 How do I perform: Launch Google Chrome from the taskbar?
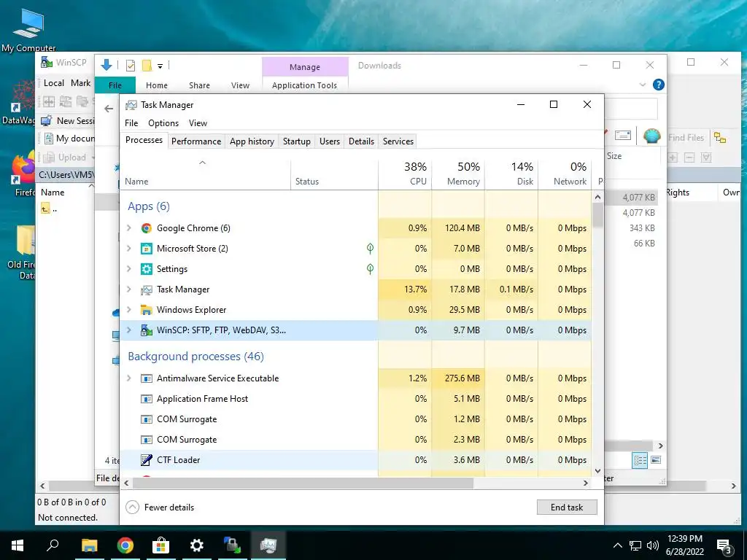click(125, 545)
